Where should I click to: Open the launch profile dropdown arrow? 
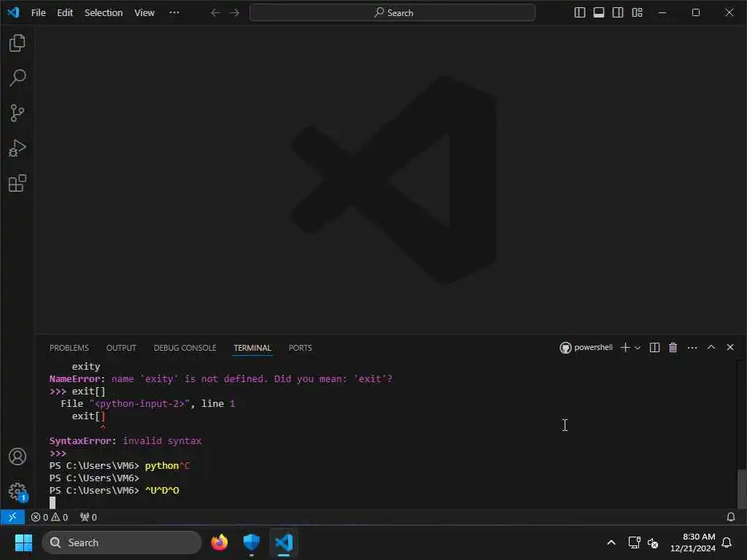pyautogui.click(x=638, y=348)
